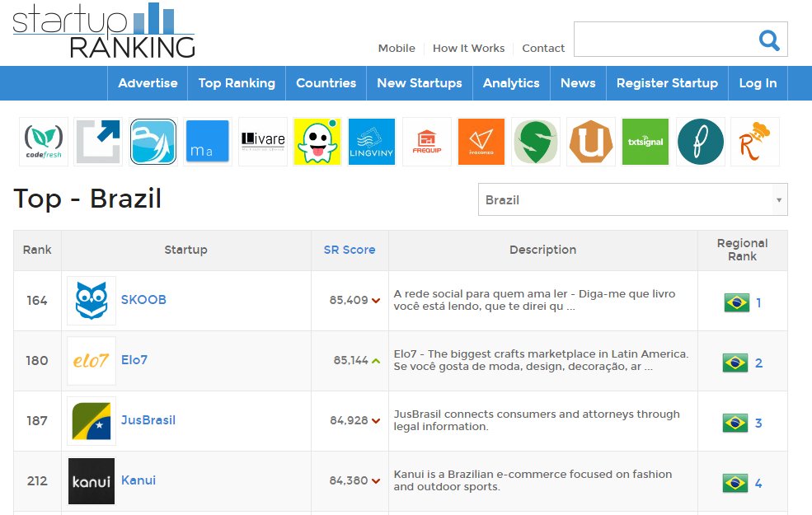Click the rank value 164
The width and height of the screenshot is (812, 515).
tap(37, 300)
